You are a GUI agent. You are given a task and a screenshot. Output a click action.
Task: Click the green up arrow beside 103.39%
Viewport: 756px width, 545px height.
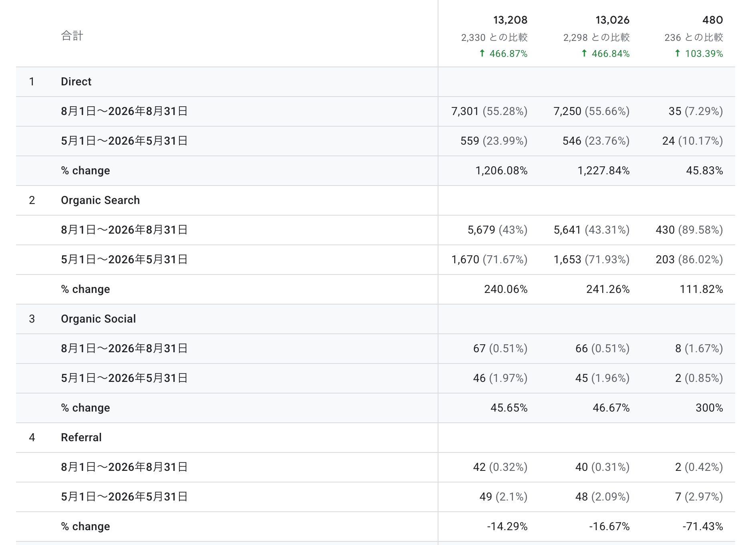pos(678,53)
